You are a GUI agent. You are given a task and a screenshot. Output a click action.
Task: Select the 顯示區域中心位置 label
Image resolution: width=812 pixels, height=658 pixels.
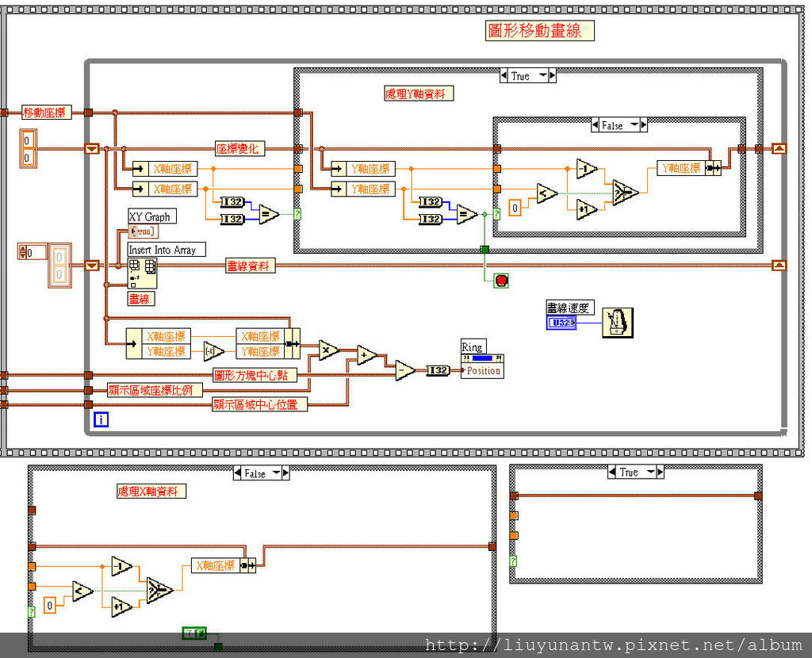pyautogui.click(x=259, y=405)
